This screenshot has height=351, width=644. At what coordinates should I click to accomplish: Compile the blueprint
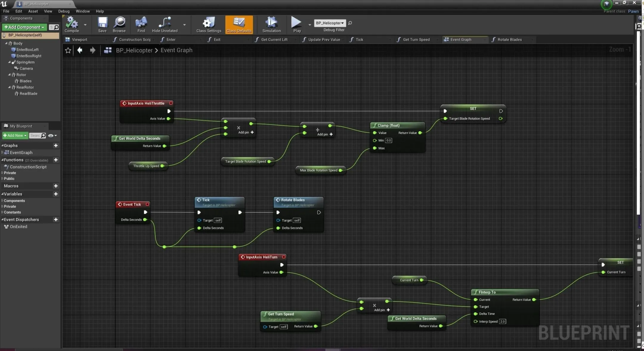[x=72, y=24]
